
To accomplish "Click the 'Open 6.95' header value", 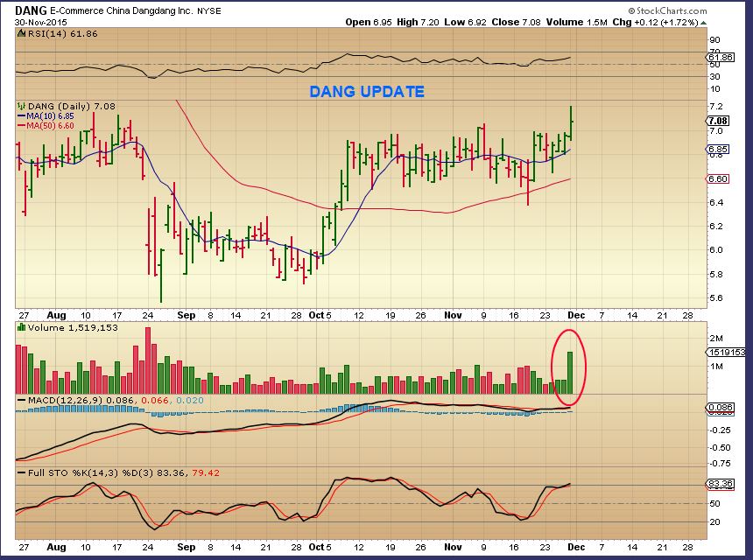I will pyautogui.click(x=369, y=22).
